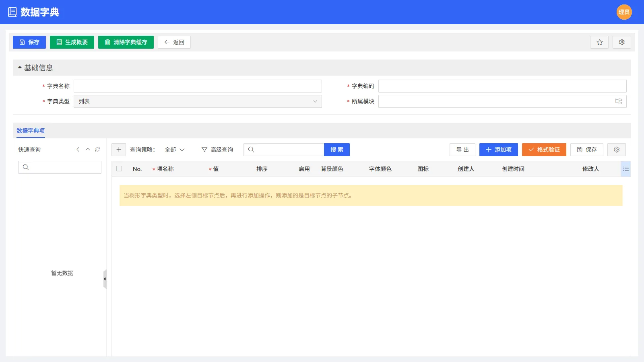The height and width of the screenshot is (362, 644).
Task: Click the star favorite icon in toolbar
Action: (x=599, y=42)
